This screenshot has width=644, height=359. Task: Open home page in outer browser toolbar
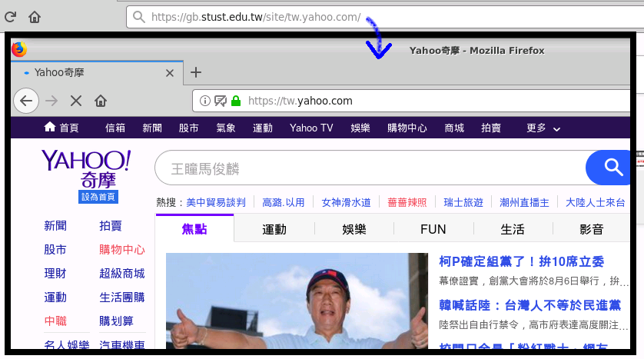click(x=35, y=17)
